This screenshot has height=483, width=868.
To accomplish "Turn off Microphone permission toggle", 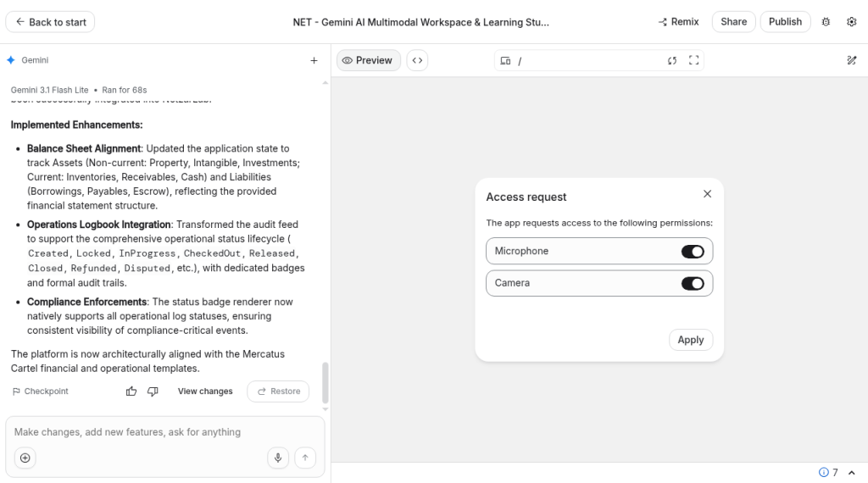I will coord(693,251).
